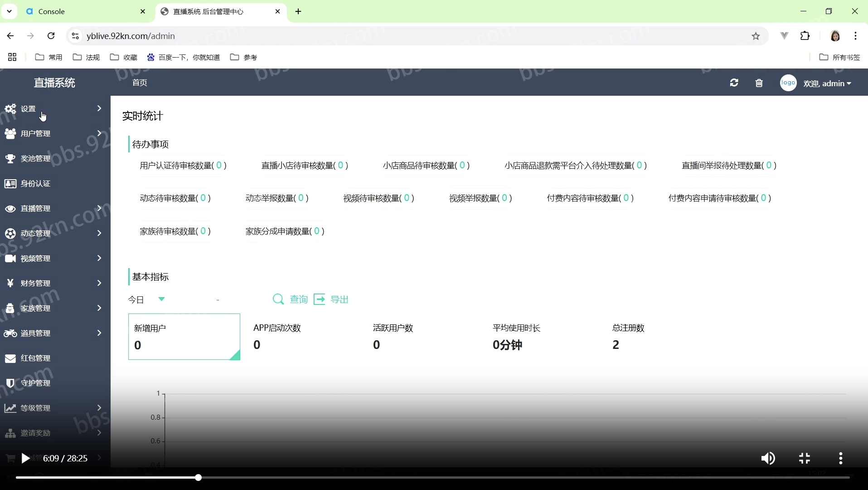Play the video
Image resolution: width=868 pixels, height=490 pixels.
(25, 458)
